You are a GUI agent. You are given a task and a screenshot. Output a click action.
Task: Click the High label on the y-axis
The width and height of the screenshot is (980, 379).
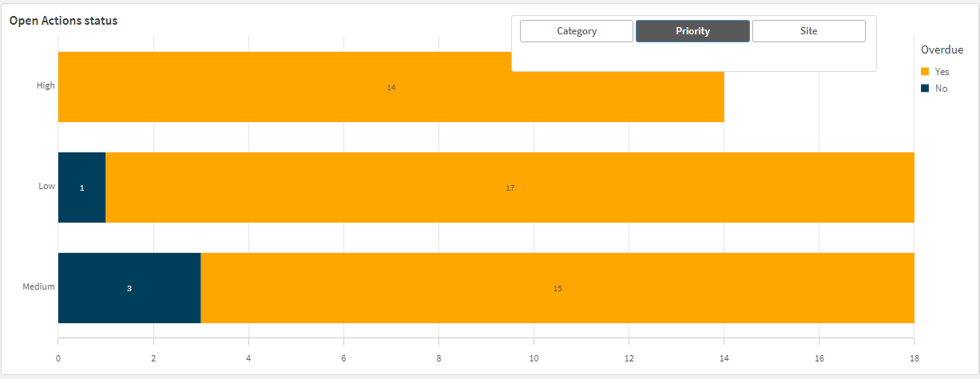[46, 85]
